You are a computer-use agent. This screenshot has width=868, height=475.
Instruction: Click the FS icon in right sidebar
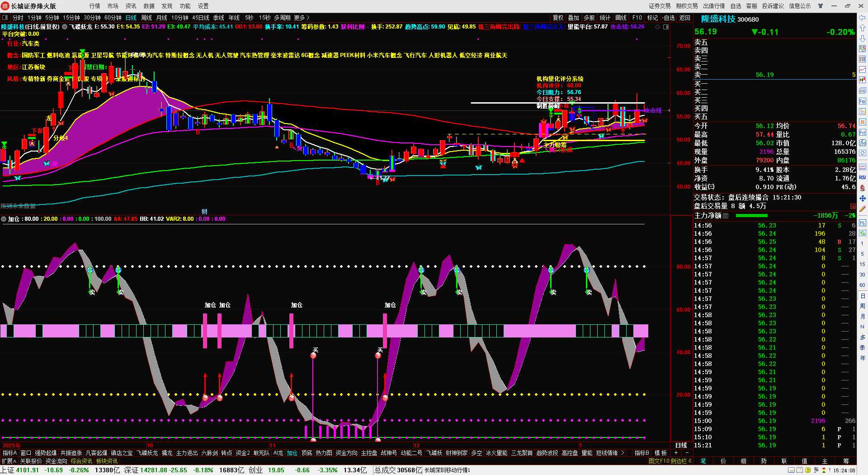click(x=863, y=223)
